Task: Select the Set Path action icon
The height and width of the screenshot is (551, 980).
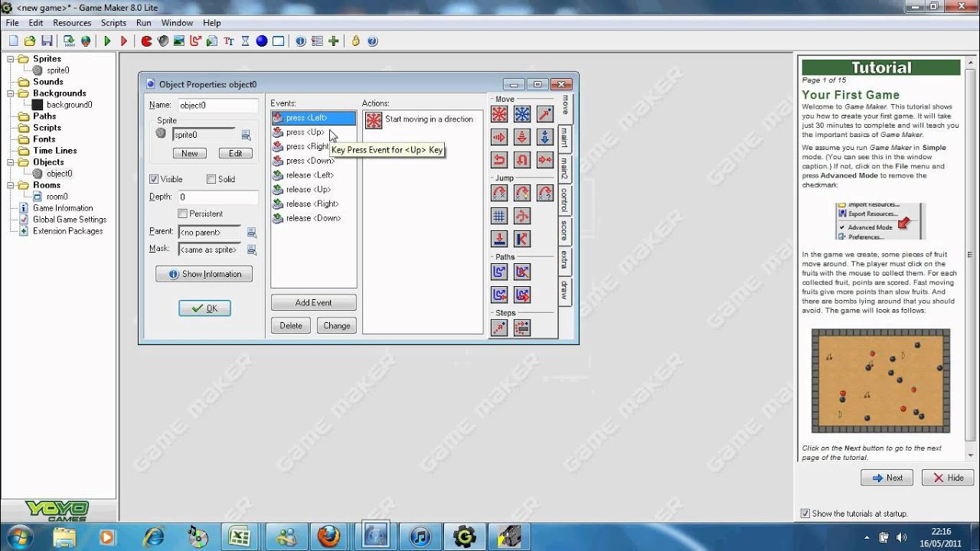Action: tap(499, 272)
